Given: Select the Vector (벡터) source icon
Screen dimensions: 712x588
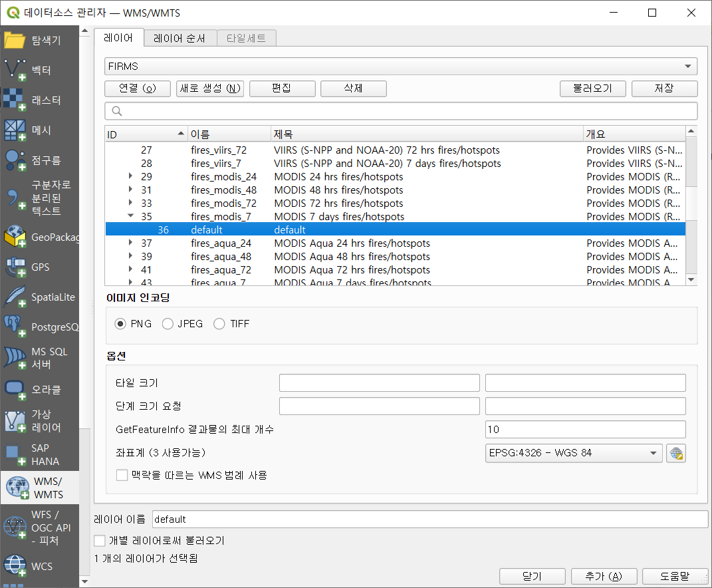Looking at the screenshot, I should tap(15, 70).
